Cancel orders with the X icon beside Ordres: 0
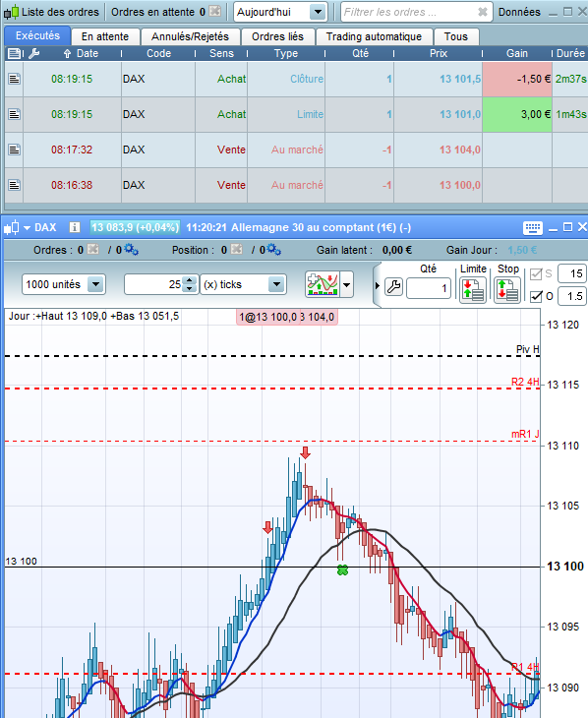Viewport: 588px width, 718px height. pyautogui.click(x=93, y=250)
